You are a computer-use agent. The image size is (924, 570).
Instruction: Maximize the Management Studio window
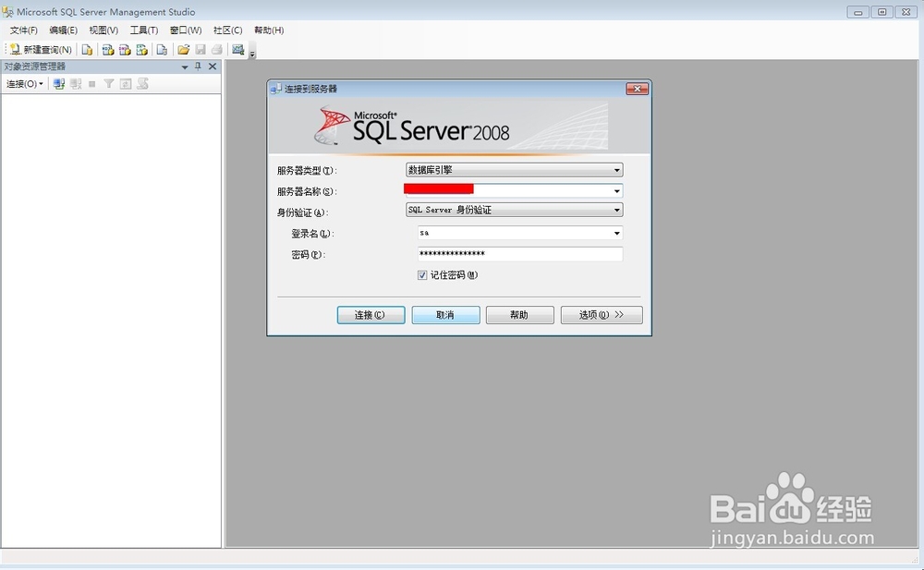[882, 12]
